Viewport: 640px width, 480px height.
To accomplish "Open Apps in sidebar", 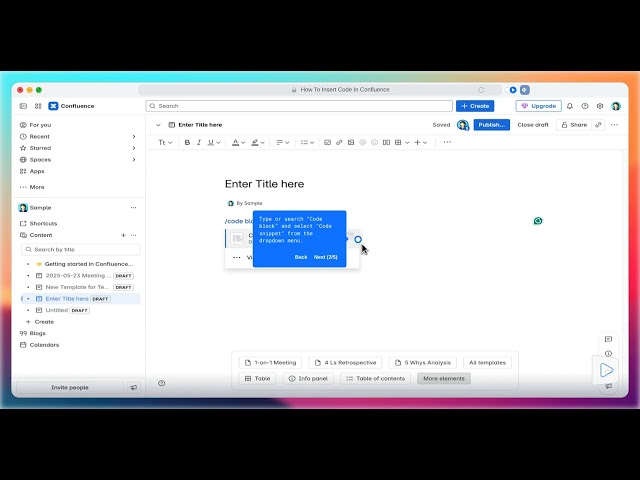I will pos(37,171).
